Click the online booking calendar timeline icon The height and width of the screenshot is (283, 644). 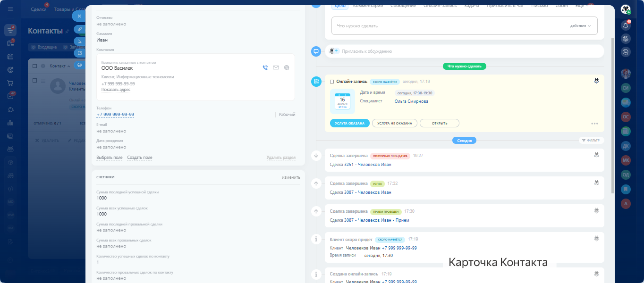coord(316,82)
